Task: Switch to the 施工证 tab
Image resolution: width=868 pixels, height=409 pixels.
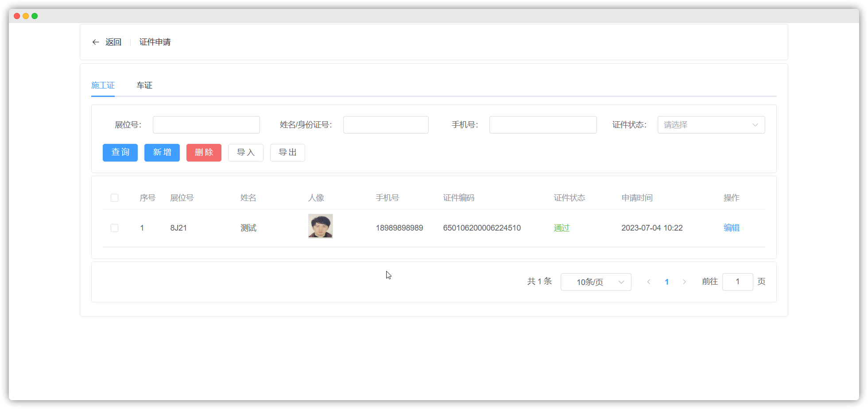Action: click(103, 85)
